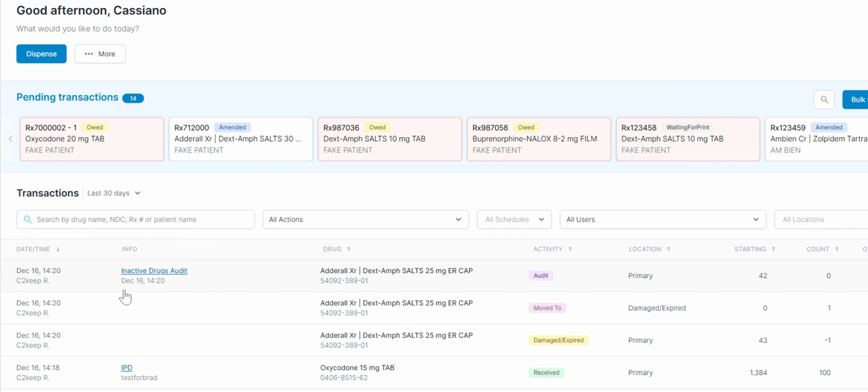The height and width of the screenshot is (392, 868).
Task: Click the INFO column header
Action: point(129,249)
